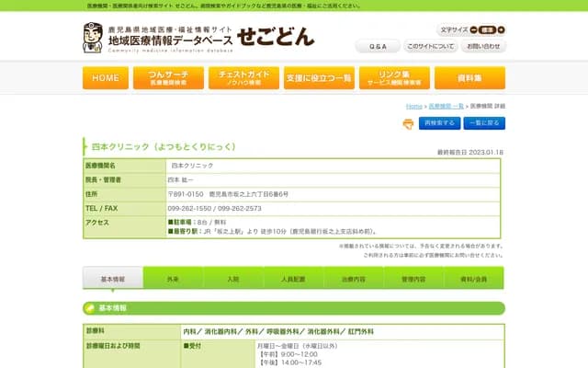This screenshot has width=588, height=368.
Task: Click the 医療機関名 row label
Action: (x=100, y=166)
